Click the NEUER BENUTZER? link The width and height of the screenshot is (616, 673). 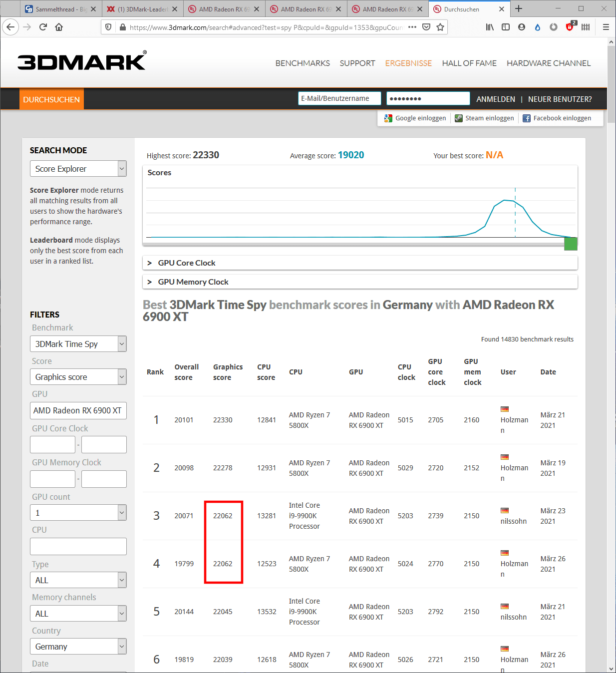click(560, 99)
